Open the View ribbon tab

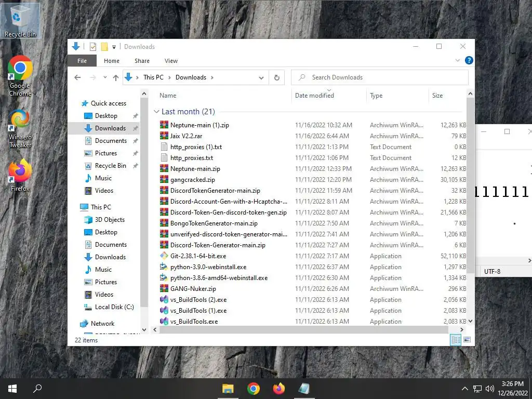(x=171, y=61)
